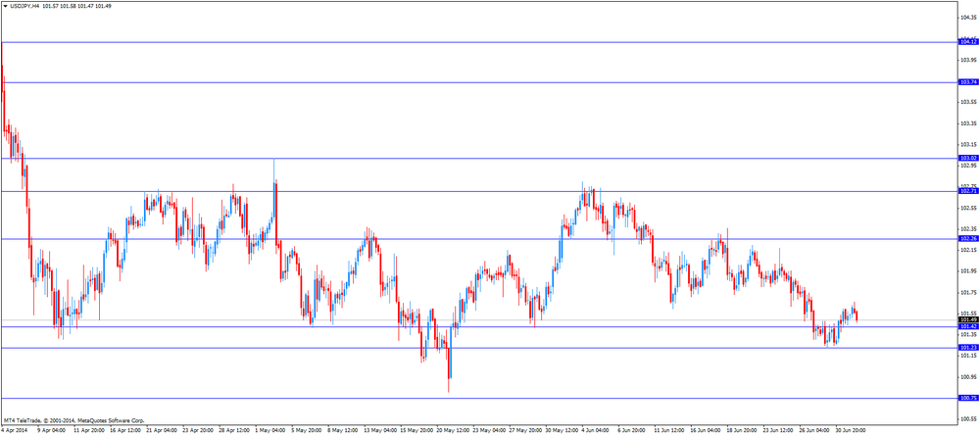The image size is (980, 435).
Task: Select the 100.75 horizontal line price label
Action: pyautogui.click(x=968, y=398)
